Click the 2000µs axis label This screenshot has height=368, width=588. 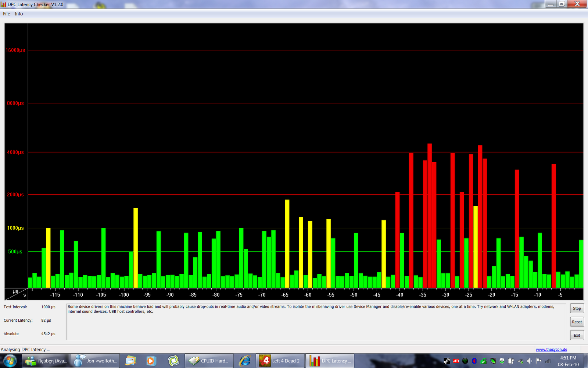(x=15, y=194)
